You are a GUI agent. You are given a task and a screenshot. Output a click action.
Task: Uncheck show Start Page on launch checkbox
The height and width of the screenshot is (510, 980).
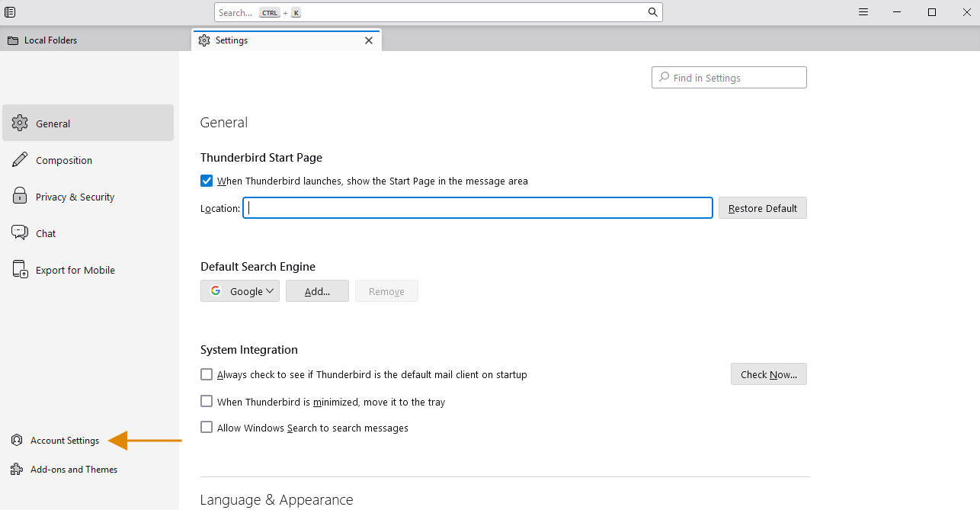(207, 181)
